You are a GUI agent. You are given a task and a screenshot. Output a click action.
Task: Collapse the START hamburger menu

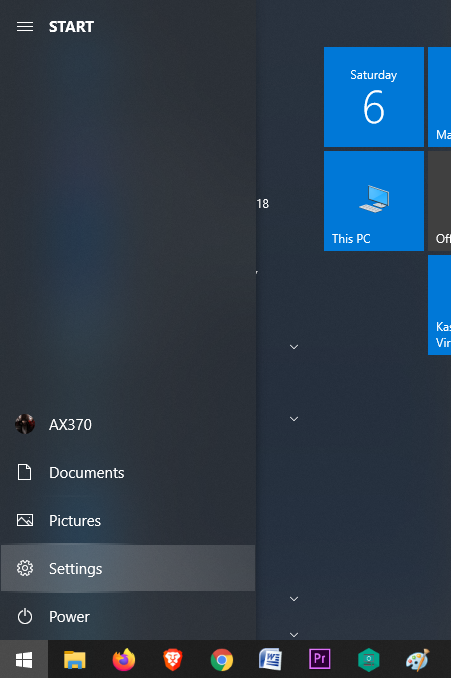[x=25, y=27]
